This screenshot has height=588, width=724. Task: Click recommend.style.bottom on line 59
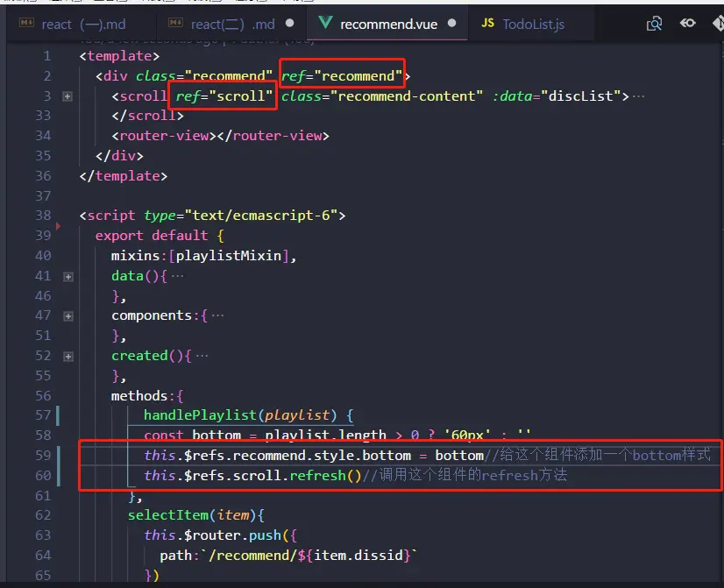tap(322, 456)
